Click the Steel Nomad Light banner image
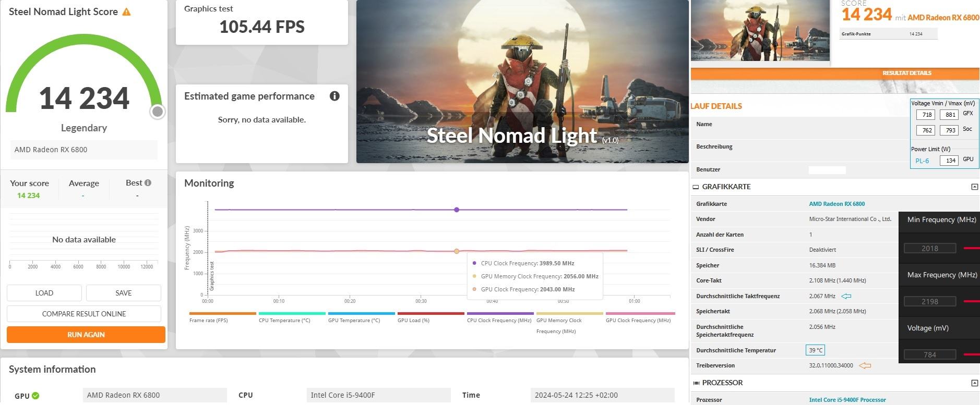Image resolution: width=980 pixels, height=405 pixels. [x=522, y=81]
